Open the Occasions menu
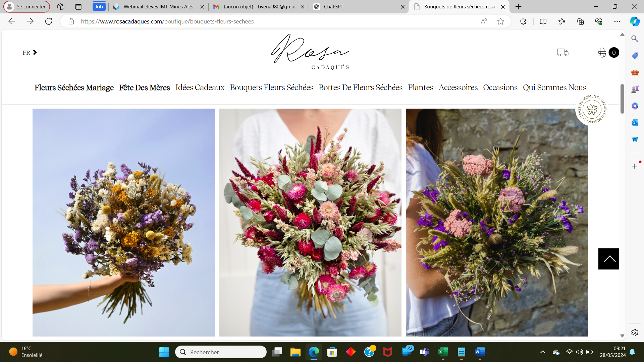 point(500,87)
